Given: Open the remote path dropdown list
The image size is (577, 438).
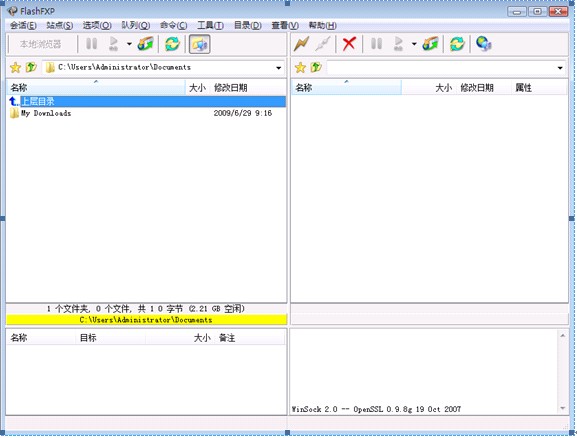Looking at the screenshot, I should (560, 68).
